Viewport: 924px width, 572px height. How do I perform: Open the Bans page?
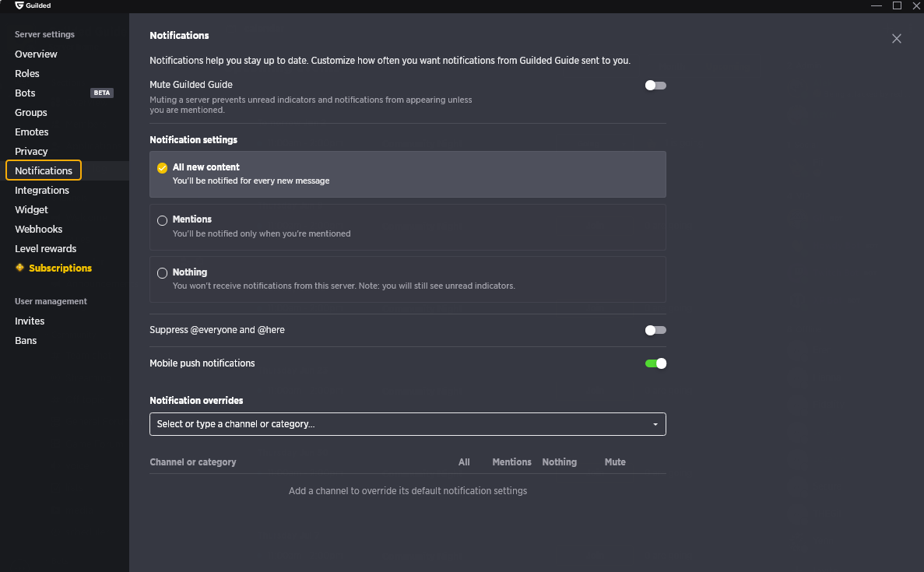coord(26,341)
